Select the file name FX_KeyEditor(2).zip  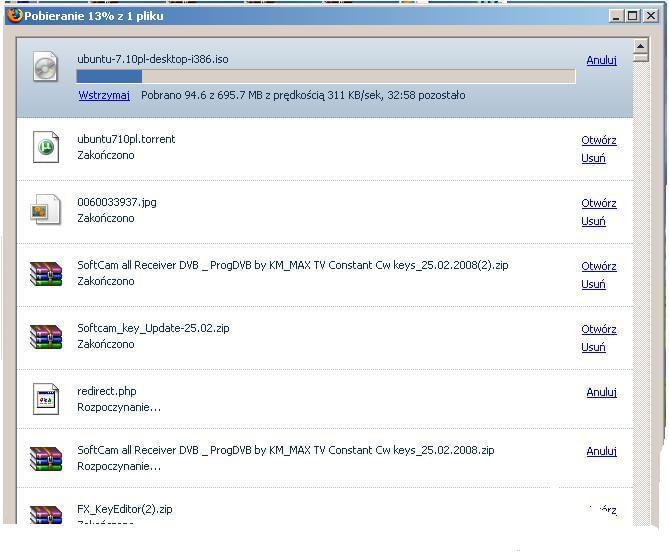125,509
